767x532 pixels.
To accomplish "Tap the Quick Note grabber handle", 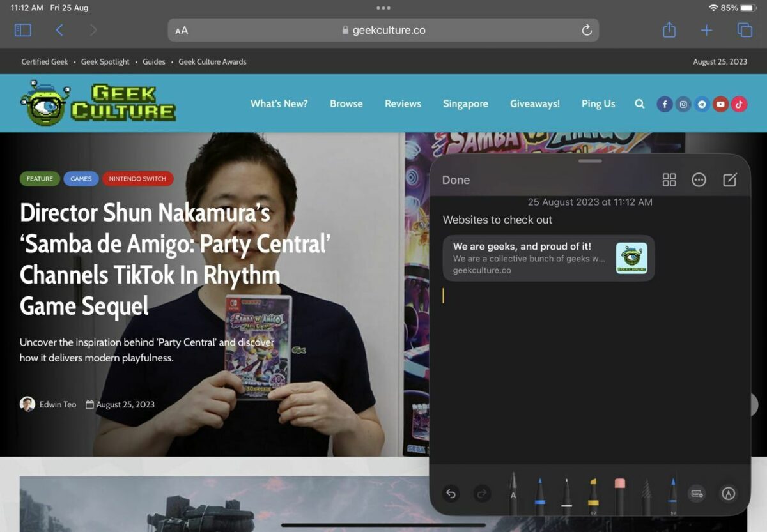I will pos(589,161).
